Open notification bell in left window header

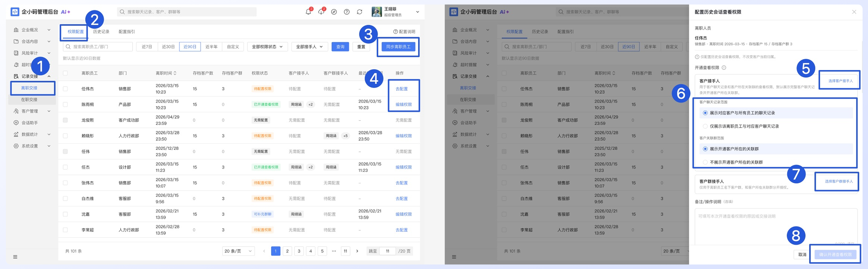(308, 12)
